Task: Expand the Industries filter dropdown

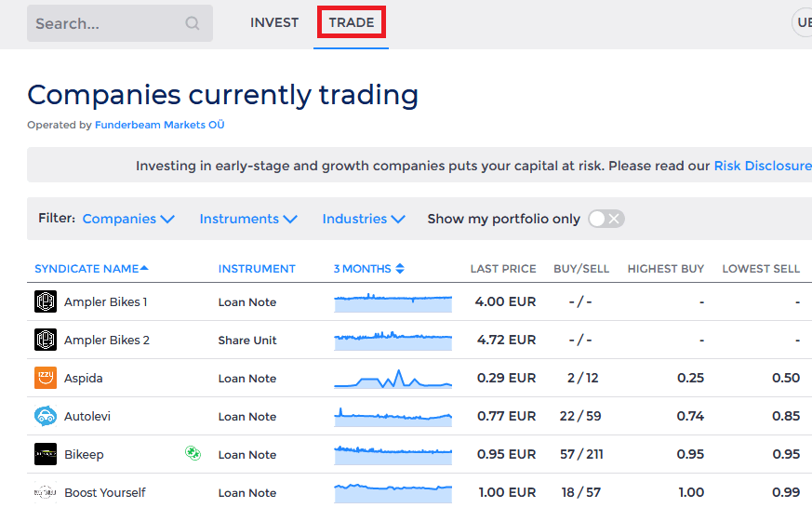Action: [x=364, y=219]
